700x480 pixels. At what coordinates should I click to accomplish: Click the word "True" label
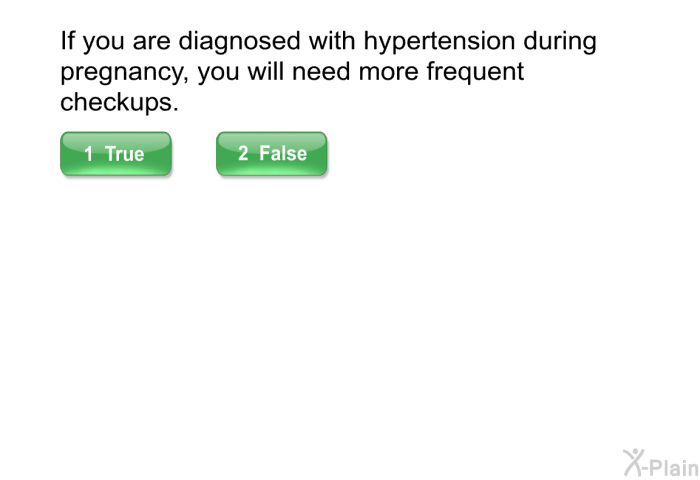[x=125, y=154]
